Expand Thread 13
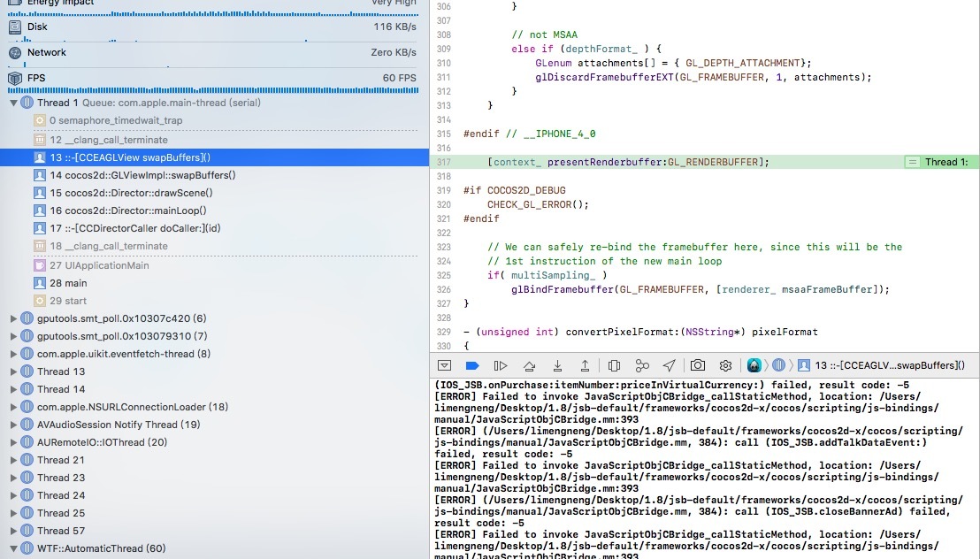980x559 pixels. [x=13, y=371]
